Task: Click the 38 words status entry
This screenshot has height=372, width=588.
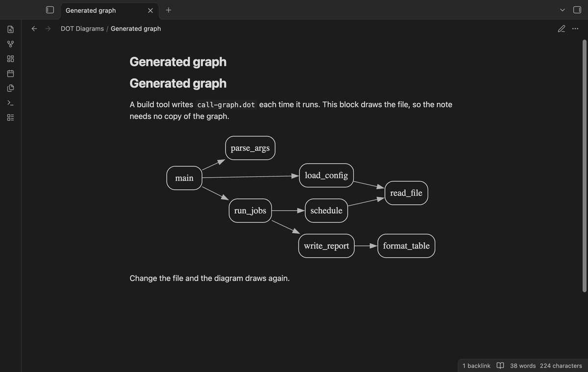Action: (523, 366)
